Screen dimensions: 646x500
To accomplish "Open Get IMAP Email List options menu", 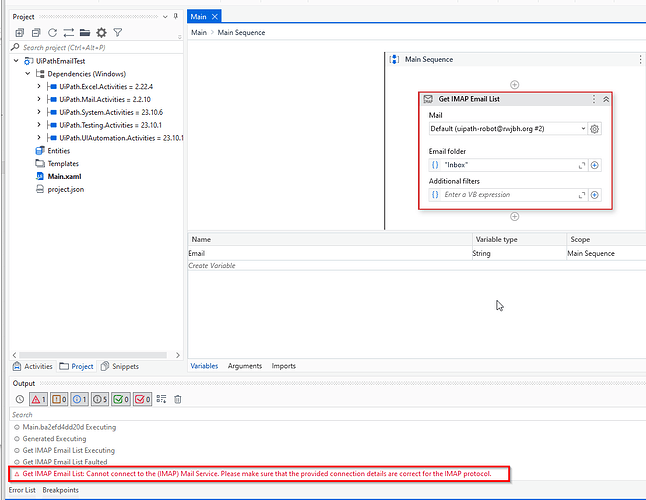I will 594,99.
